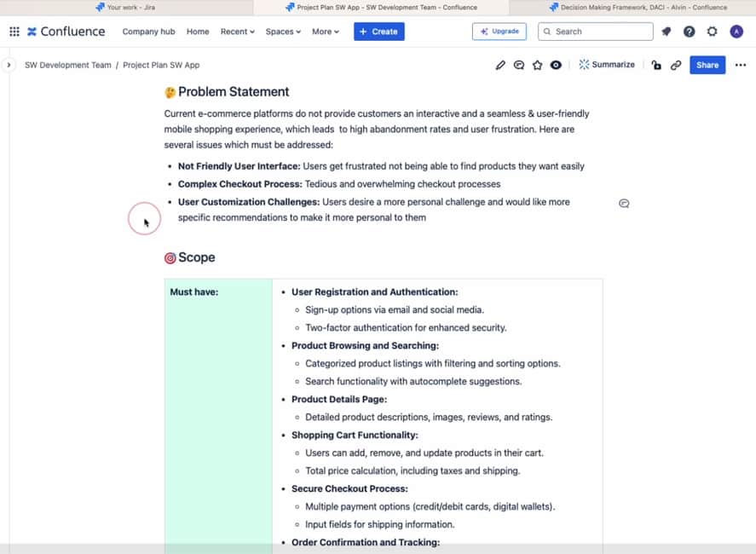This screenshot has height=554, width=756.
Task: Click 'Multiple payment options' line
Action: tap(430, 507)
